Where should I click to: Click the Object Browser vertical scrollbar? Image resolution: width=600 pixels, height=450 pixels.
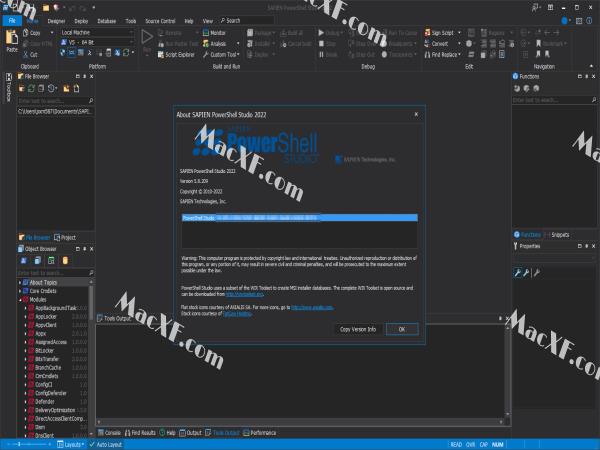pyautogui.click(x=91, y=358)
